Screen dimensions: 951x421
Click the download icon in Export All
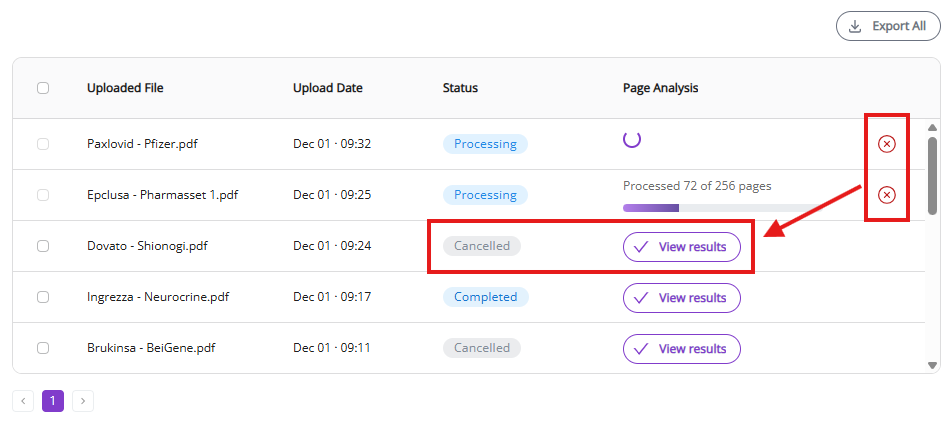tap(855, 27)
